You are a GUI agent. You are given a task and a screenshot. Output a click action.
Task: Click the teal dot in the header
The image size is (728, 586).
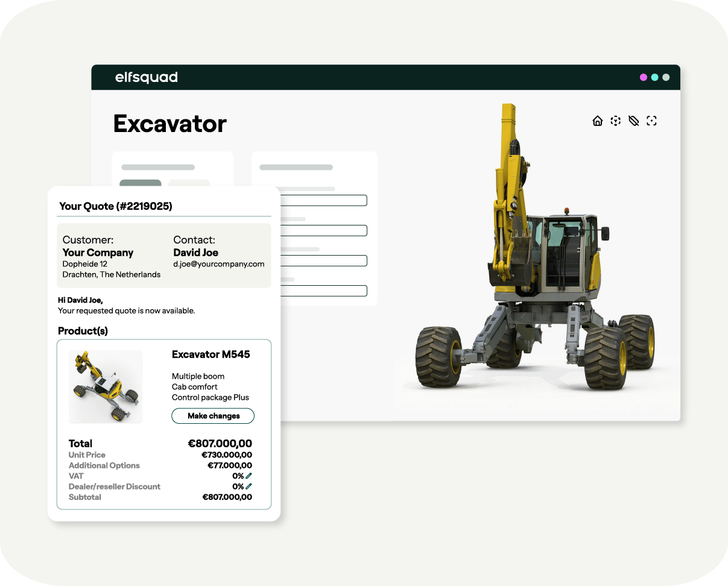click(x=654, y=77)
